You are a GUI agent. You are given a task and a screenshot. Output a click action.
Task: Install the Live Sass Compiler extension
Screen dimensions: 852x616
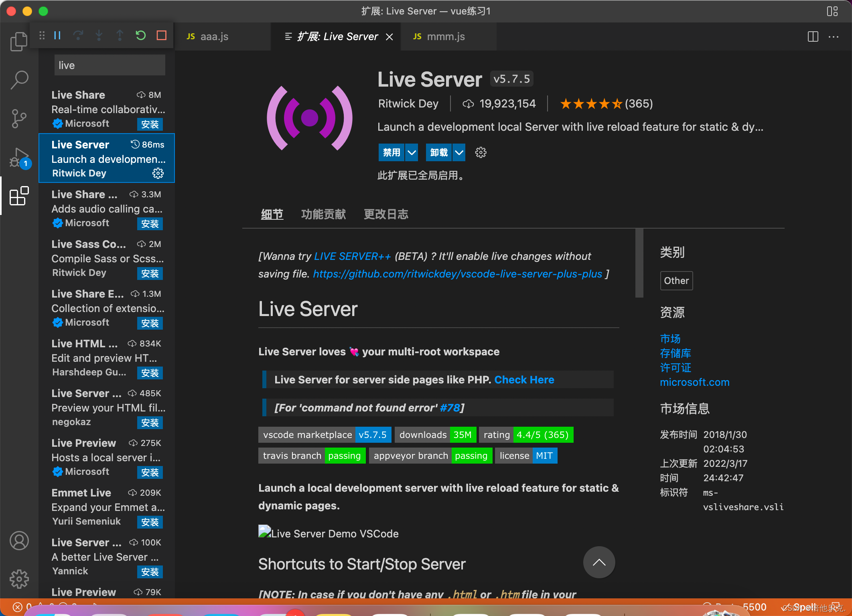[x=150, y=274]
